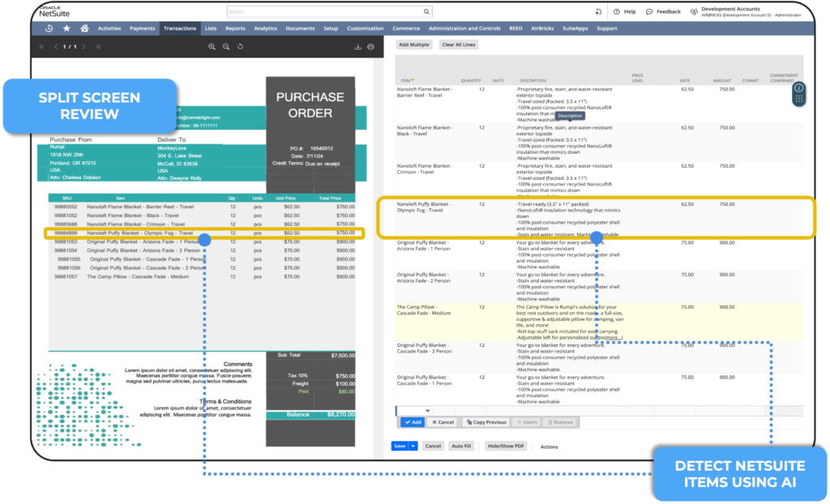Save the transaction
830x504 pixels.
click(x=400, y=446)
